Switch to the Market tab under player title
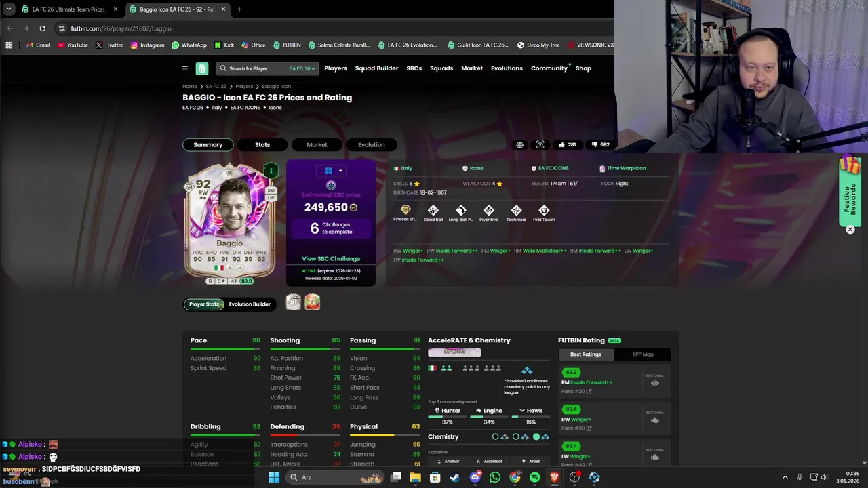 317,145
